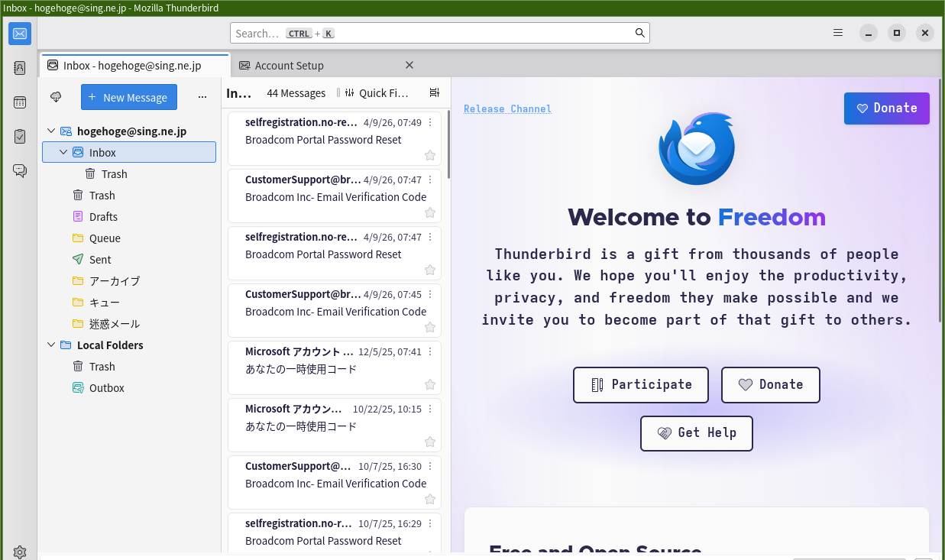Close the Account Setup tab

point(409,65)
